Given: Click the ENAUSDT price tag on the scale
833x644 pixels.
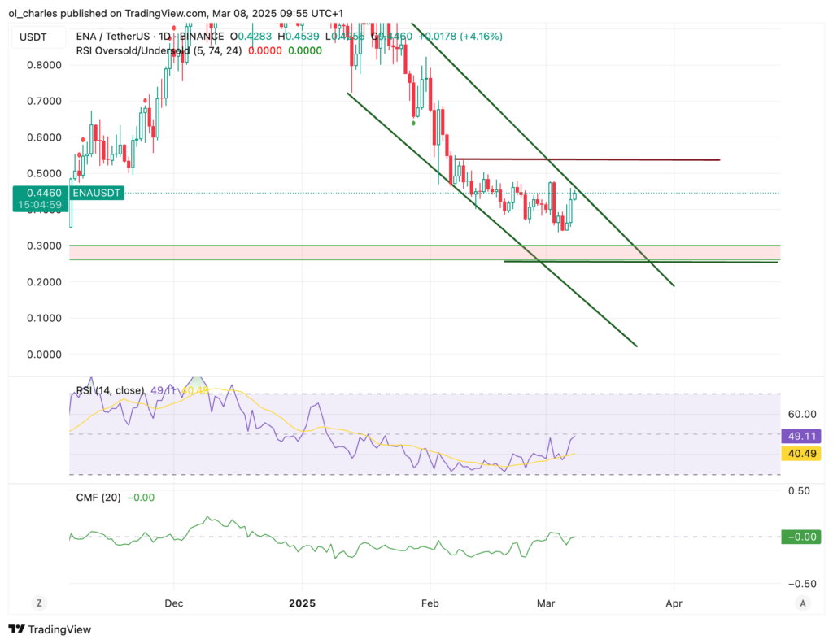Looking at the screenshot, I should coord(96,194).
